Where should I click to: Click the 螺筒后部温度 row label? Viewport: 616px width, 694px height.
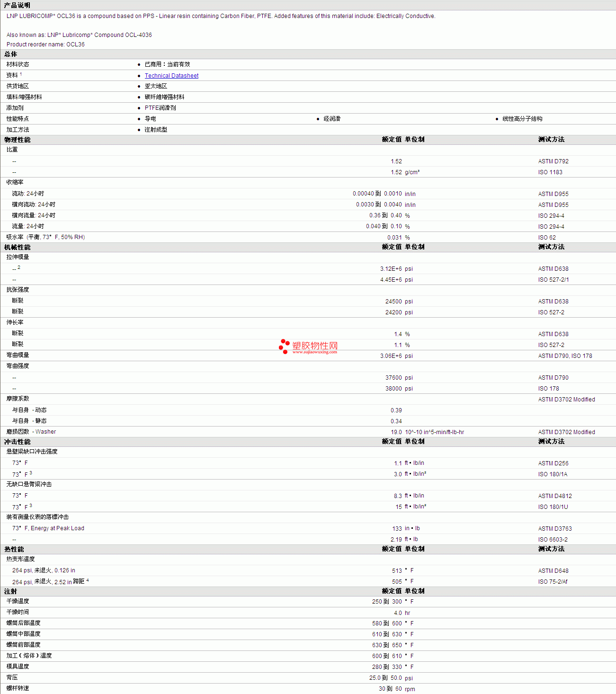pyautogui.click(x=24, y=623)
